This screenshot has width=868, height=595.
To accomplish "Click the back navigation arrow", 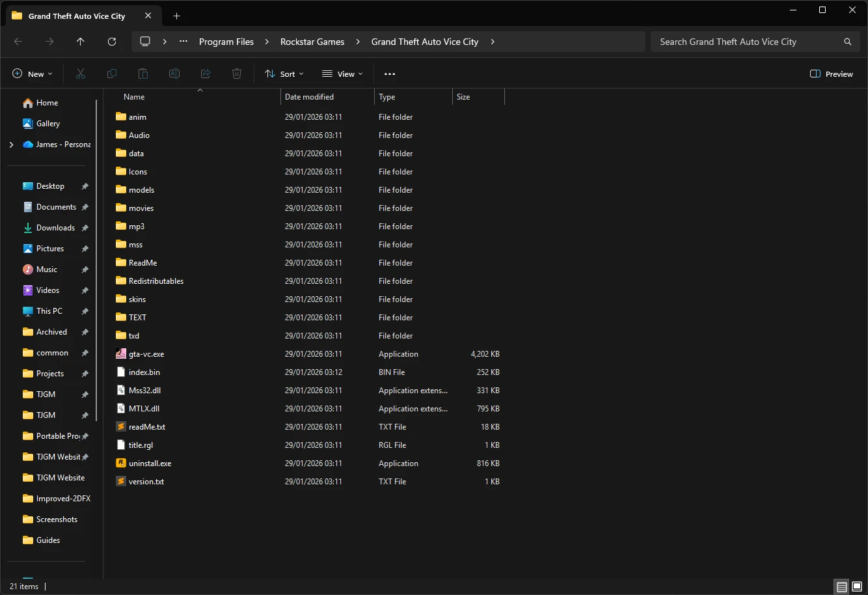I will point(18,41).
